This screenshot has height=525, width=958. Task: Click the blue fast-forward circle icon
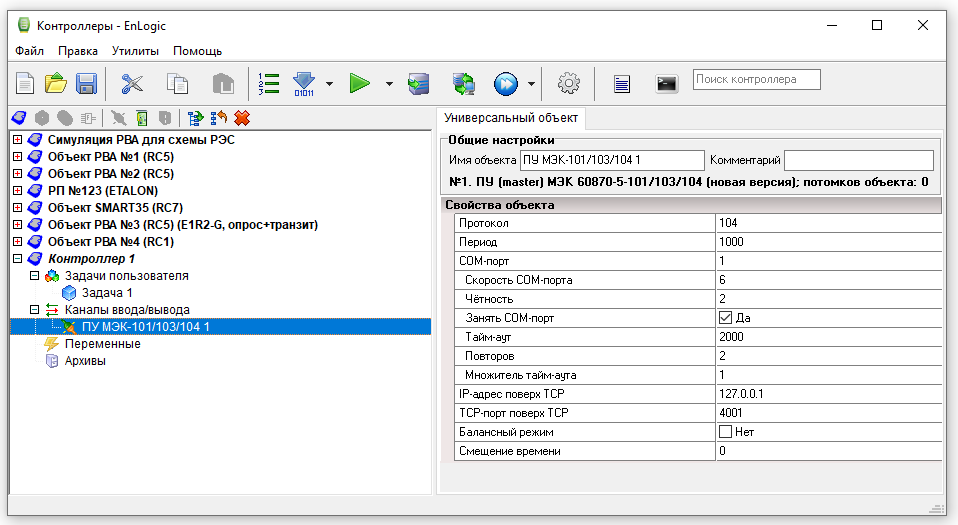pos(506,84)
